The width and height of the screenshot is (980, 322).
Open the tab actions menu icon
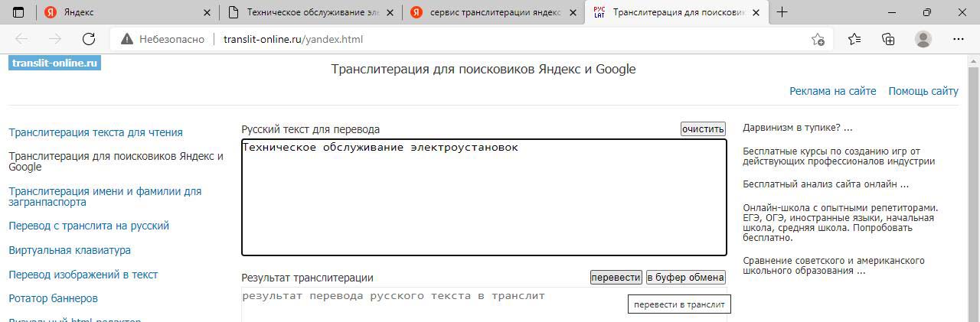[x=19, y=12]
